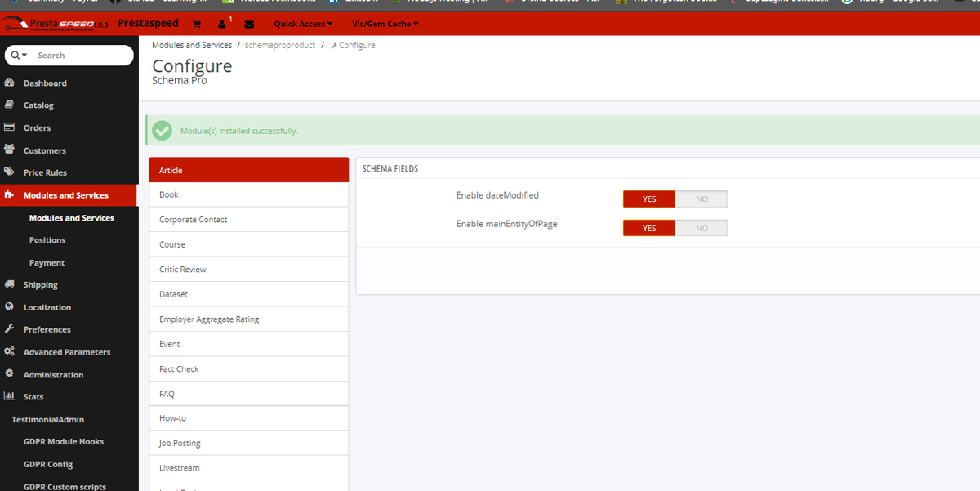
Task: Open the search type dropdown arrow
Action: [24, 55]
